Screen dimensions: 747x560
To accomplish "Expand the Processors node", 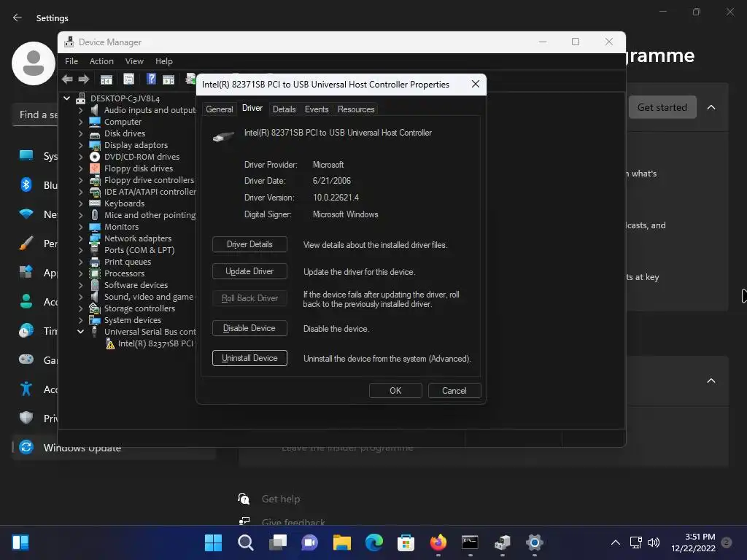I will [x=80, y=273].
